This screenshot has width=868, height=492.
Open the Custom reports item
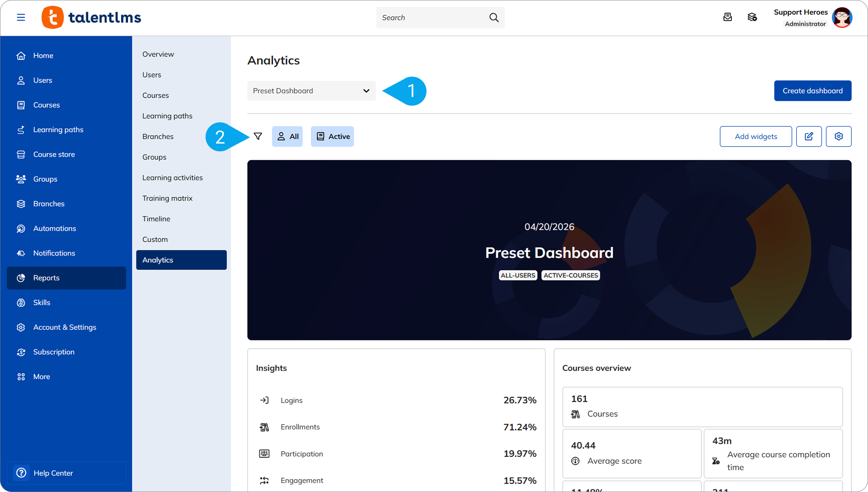point(155,239)
